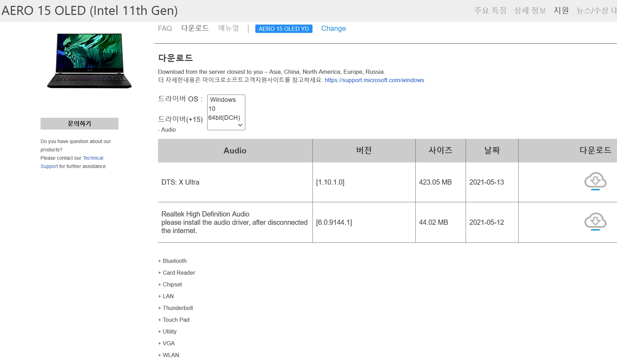The image size is (617, 364).
Task: Switch to the FAQ tab
Action: pyautogui.click(x=165, y=28)
